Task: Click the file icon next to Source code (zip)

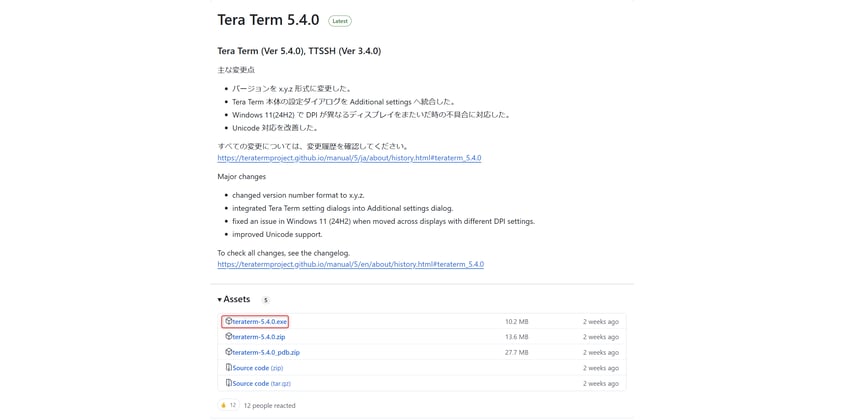Action: (x=228, y=368)
